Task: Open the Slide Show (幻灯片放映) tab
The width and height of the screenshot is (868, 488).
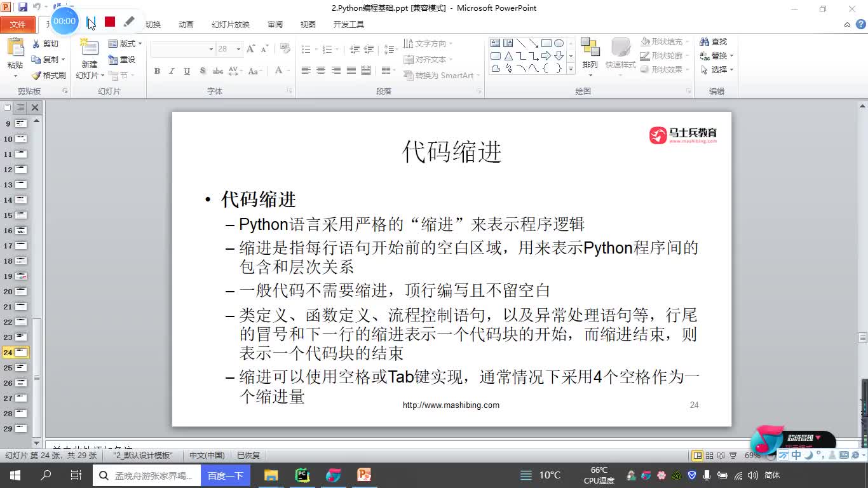Action: 231,25
